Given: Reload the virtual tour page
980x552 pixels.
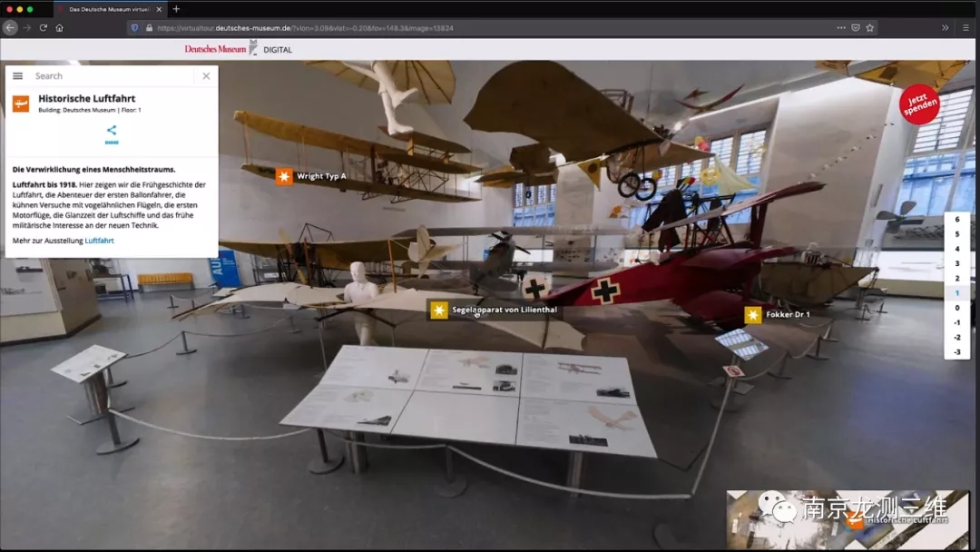Looking at the screenshot, I should click(44, 27).
